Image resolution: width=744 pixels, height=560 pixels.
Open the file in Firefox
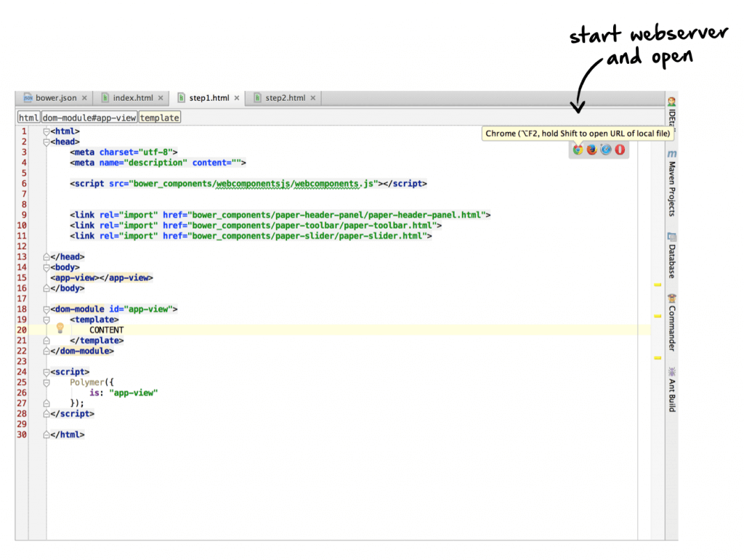click(591, 150)
